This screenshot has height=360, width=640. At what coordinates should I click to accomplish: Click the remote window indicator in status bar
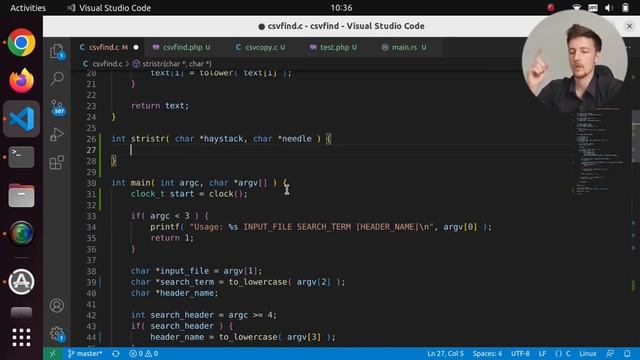[x=52, y=353]
